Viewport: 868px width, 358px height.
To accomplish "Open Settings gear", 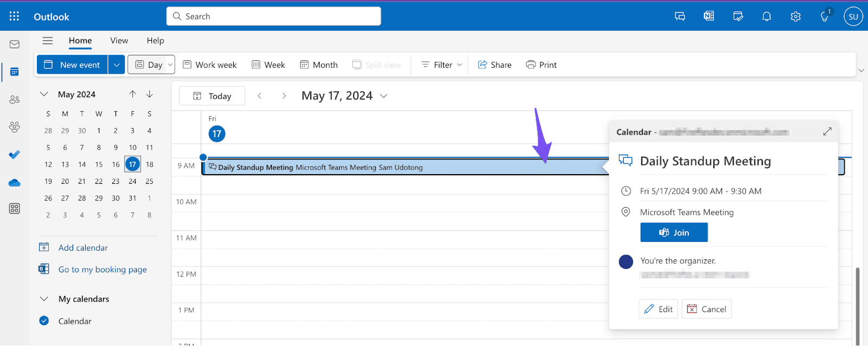I will pyautogui.click(x=795, y=16).
